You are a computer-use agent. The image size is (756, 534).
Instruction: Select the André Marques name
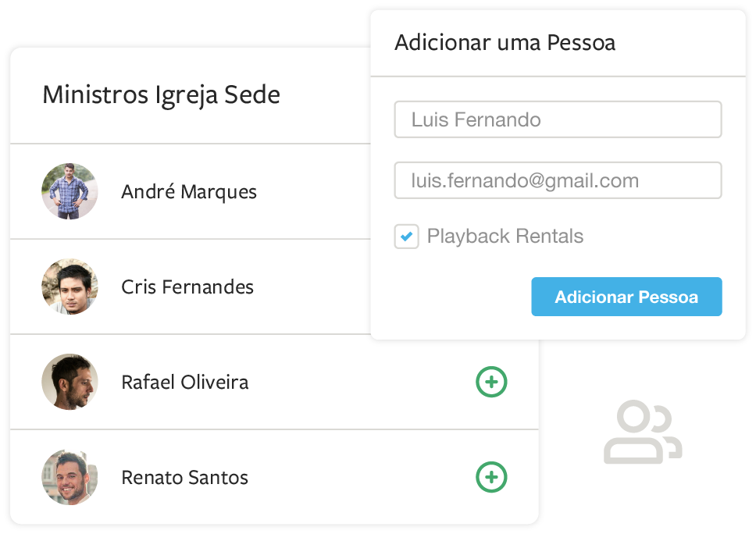click(x=189, y=192)
